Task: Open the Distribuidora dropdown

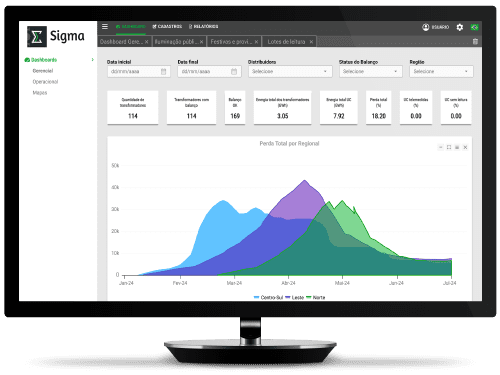Action: [290, 71]
